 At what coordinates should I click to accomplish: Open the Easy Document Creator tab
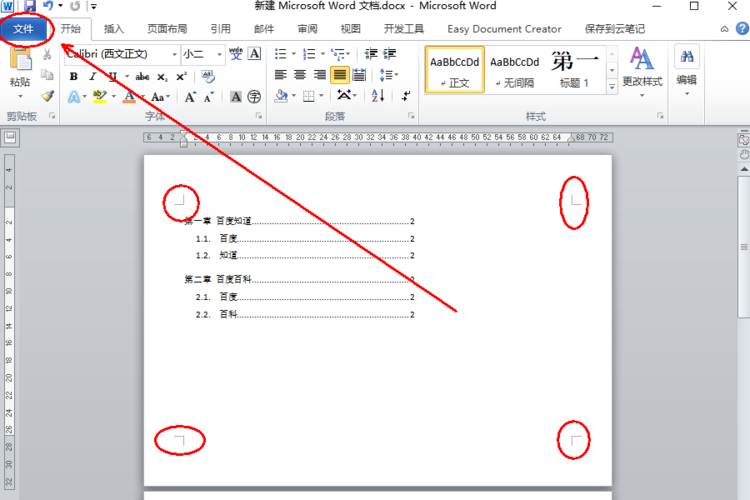click(504, 29)
